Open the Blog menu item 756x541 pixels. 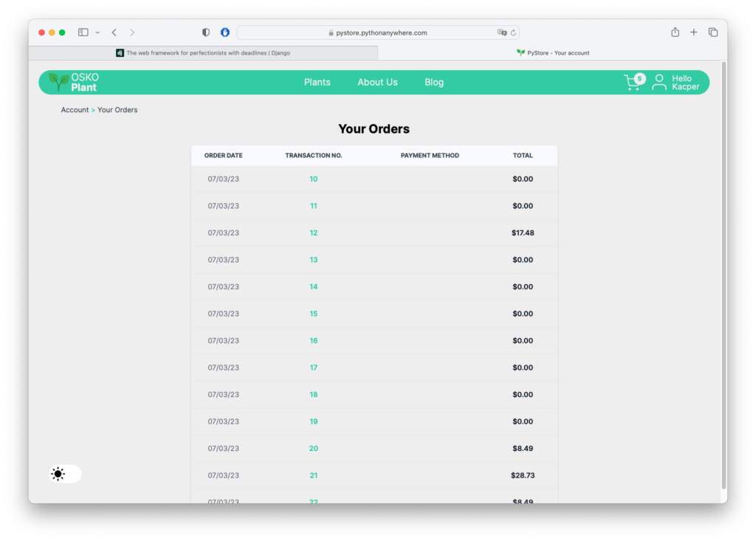tap(434, 83)
